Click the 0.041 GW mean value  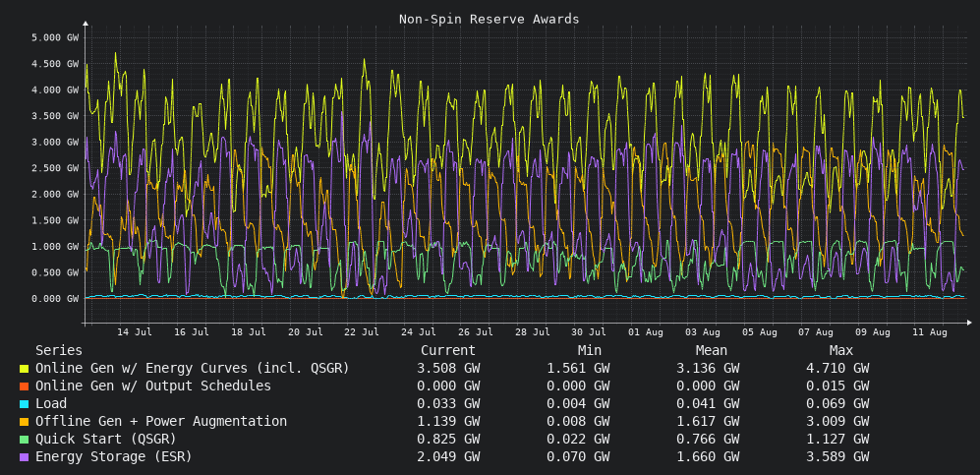[708, 404]
